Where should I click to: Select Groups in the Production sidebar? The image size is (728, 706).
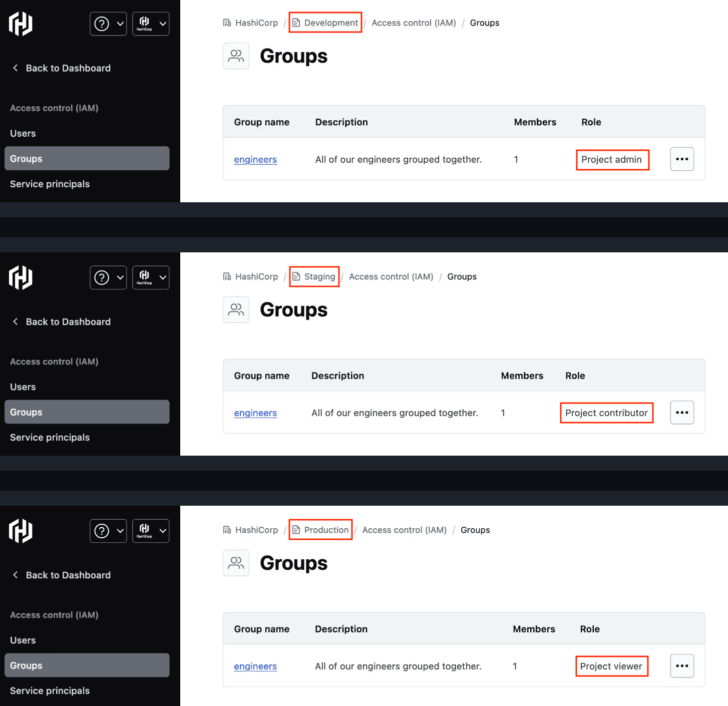point(27,665)
